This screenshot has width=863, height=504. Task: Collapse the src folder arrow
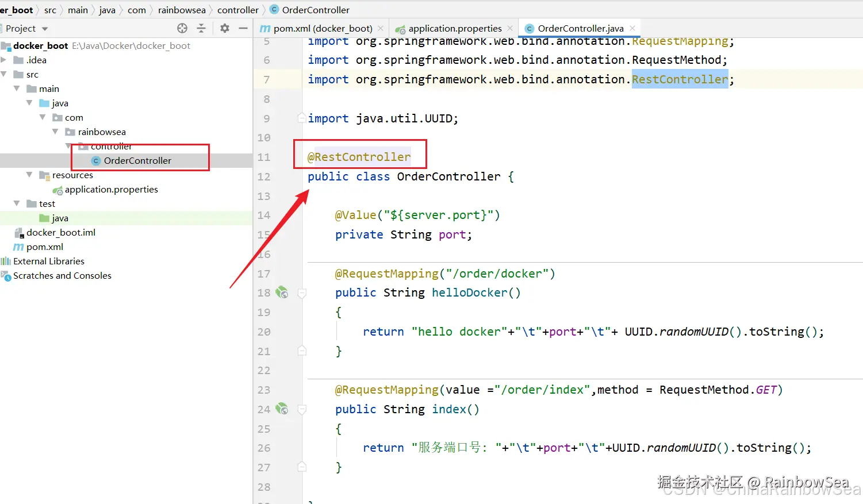point(3,74)
